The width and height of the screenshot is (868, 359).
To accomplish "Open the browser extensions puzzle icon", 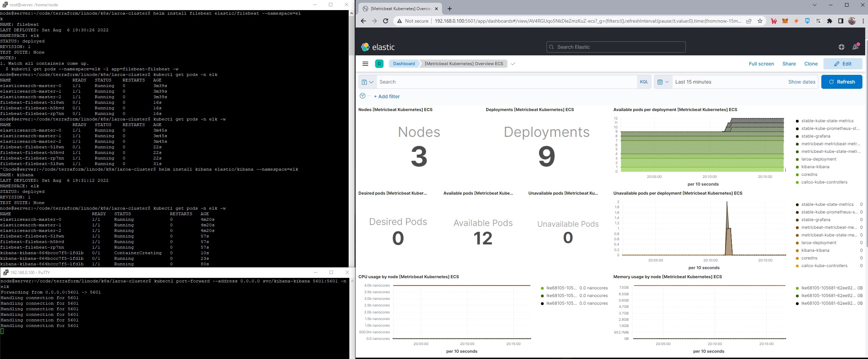I will click(830, 21).
